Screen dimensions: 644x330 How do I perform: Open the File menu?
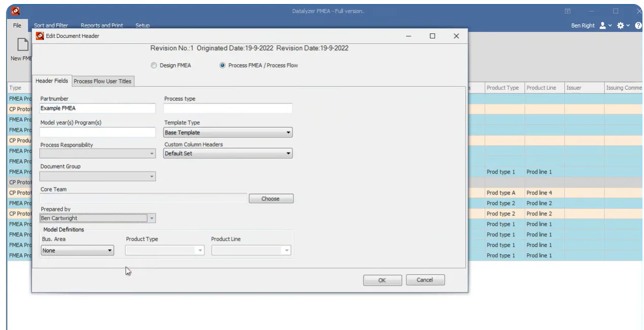tap(17, 25)
